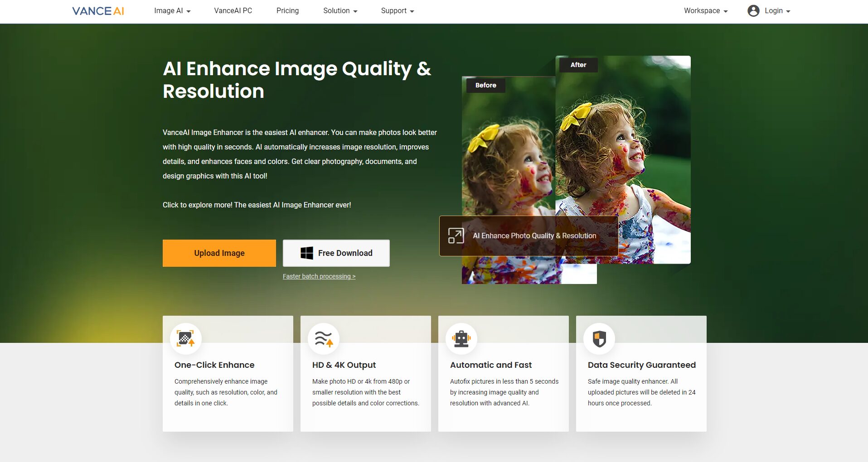Open the Workspace dropdown
Image resolution: width=868 pixels, height=462 pixels.
click(705, 11)
